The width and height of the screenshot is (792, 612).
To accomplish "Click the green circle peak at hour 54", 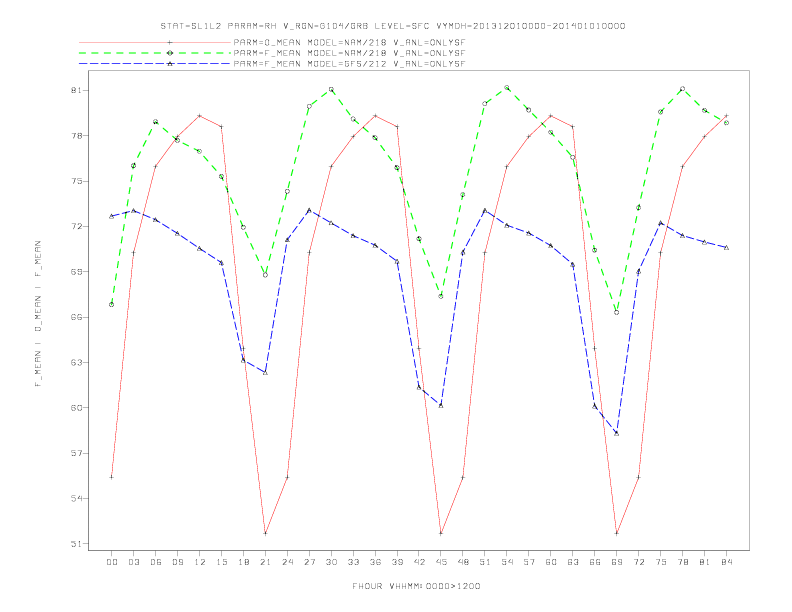I will pos(507,87).
